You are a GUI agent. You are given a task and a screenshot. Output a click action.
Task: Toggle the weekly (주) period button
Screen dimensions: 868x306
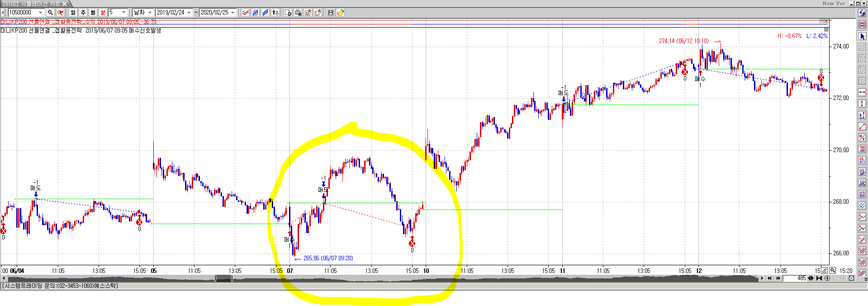[83, 13]
